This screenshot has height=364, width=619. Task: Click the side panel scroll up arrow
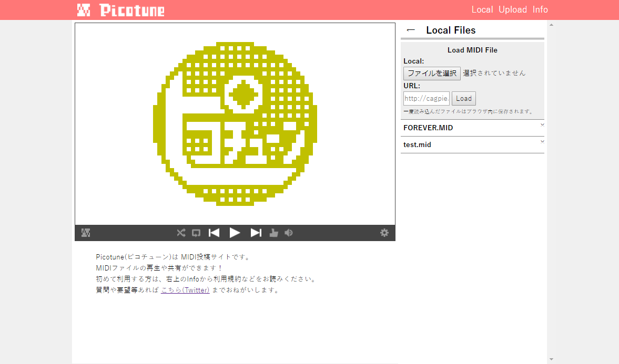click(x=552, y=25)
